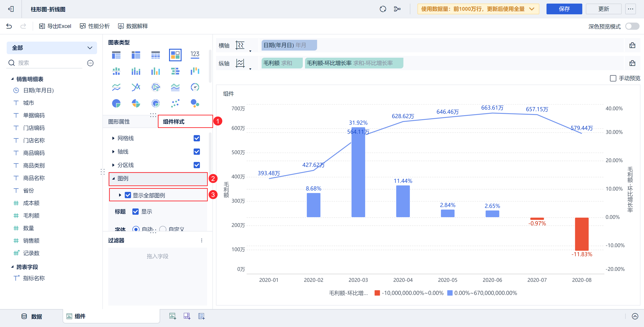Expand the 轴线 settings section
Screen dimensions: 644x327
pos(114,152)
